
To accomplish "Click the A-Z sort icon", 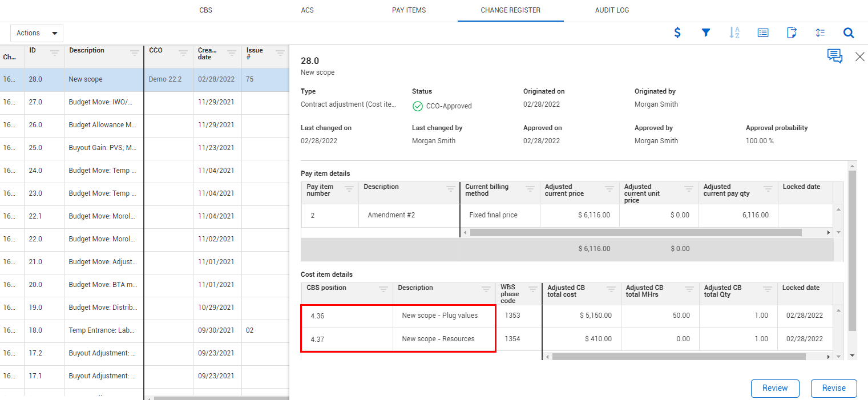I will pyautogui.click(x=734, y=33).
